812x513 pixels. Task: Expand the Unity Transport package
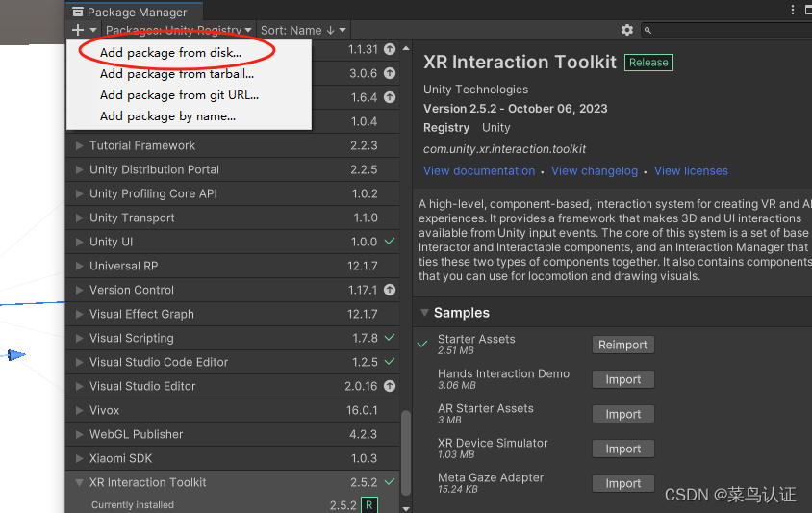coord(79,218)
